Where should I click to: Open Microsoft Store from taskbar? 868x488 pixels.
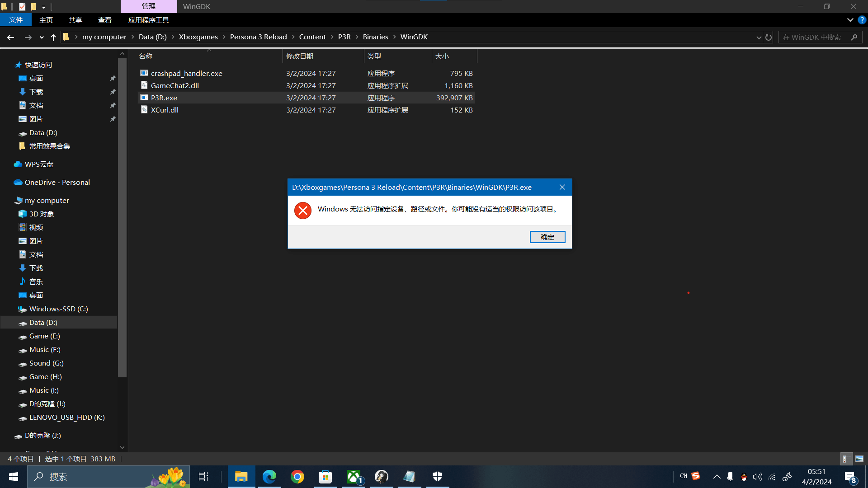point(325,477)
